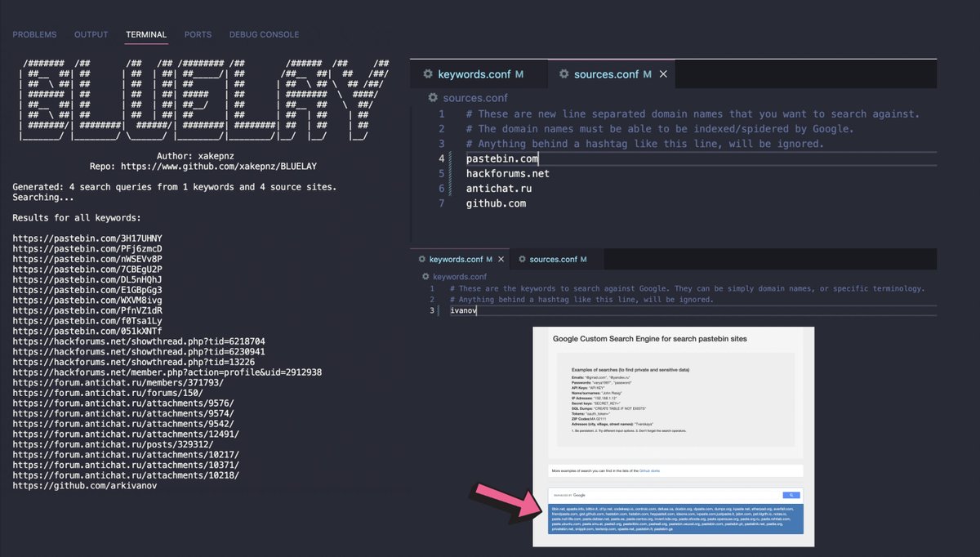Open forum.antichat.ru/members/371793/ link
This screenshot has height=557, width=980.
click(x=118, y=382)
